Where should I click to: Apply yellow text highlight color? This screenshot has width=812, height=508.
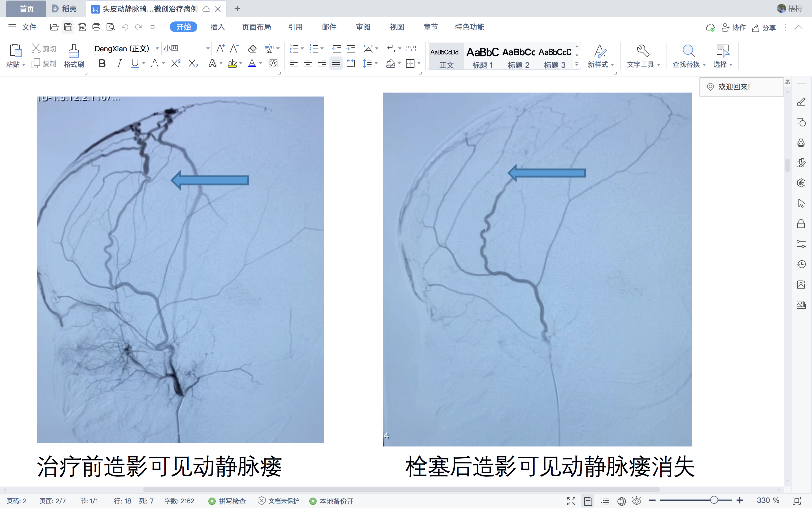coord(232,63)
